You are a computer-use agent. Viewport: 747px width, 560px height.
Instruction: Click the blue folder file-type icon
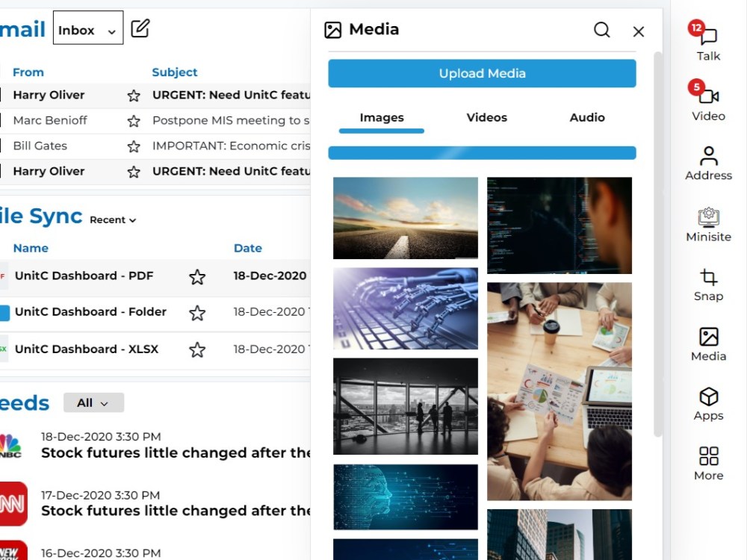[4, 313]
